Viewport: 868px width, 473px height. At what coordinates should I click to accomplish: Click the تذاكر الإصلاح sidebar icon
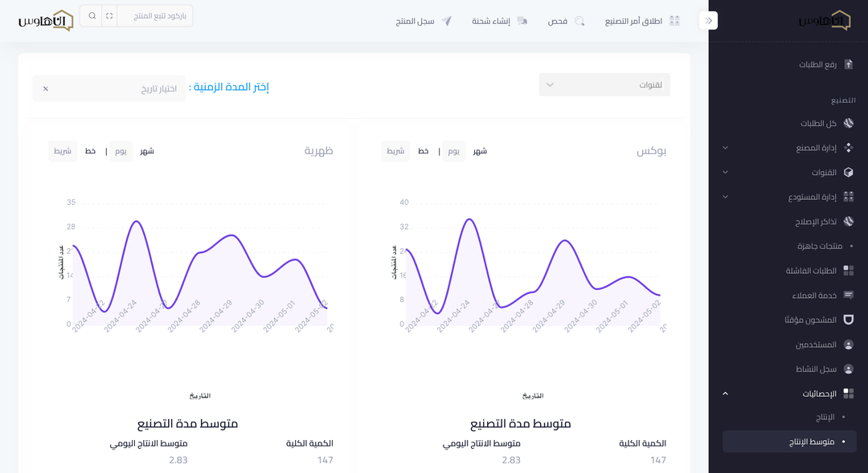[x=849, y=222]
